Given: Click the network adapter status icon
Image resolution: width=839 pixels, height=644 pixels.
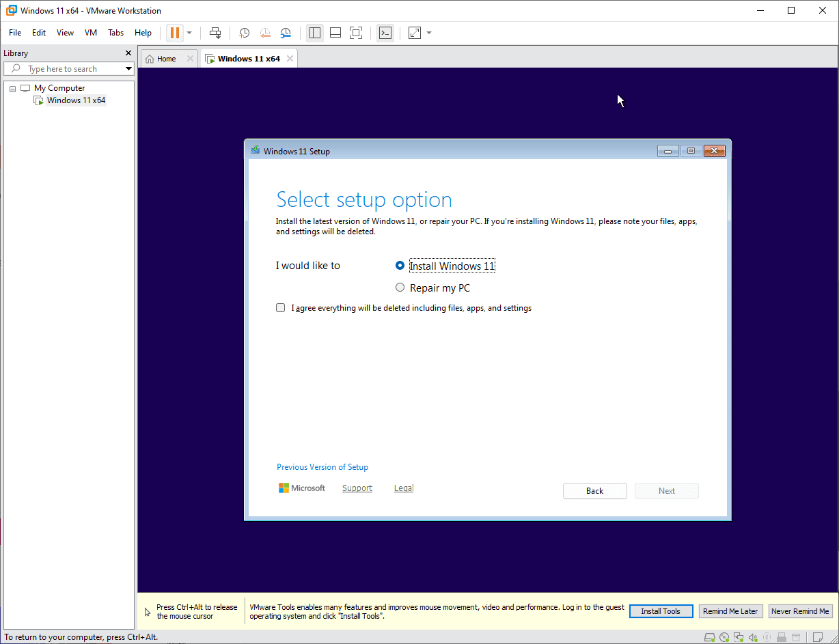Looking at the screenshot, I should pos(739,637).
